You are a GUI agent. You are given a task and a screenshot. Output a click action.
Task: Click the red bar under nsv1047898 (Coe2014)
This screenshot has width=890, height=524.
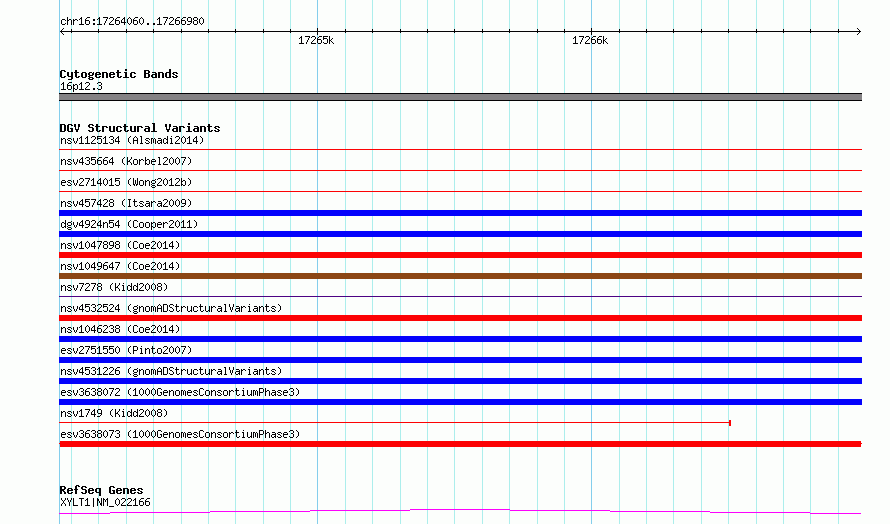(x=460, y=255)
